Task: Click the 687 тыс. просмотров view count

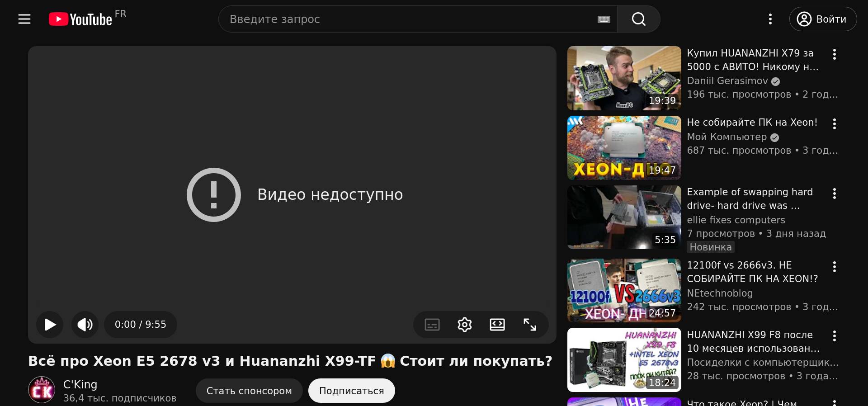Action: [x=739, y=151]
